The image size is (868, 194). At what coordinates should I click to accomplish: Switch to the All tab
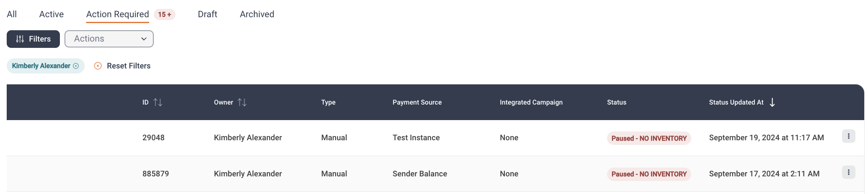(x=12, y=14)
